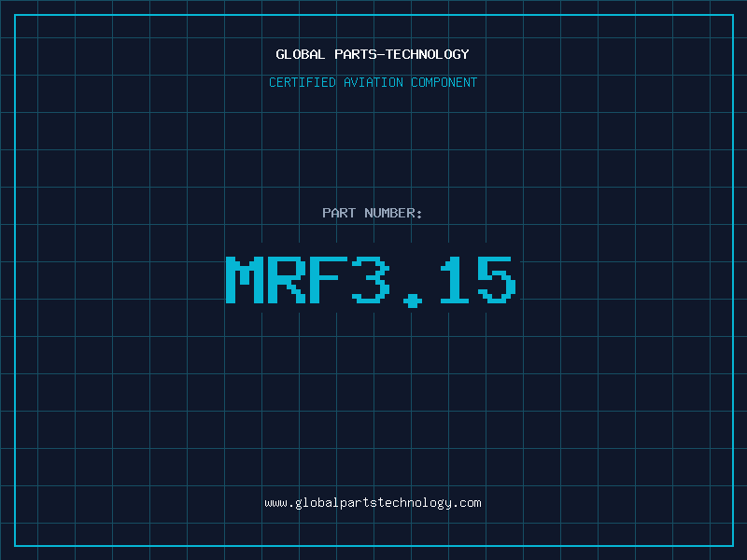The height and width of the screenshot is (560, 747).
Task: Select the CERTIFIED AVIATION COMPONENT subtitle
Action: point(373,82)
